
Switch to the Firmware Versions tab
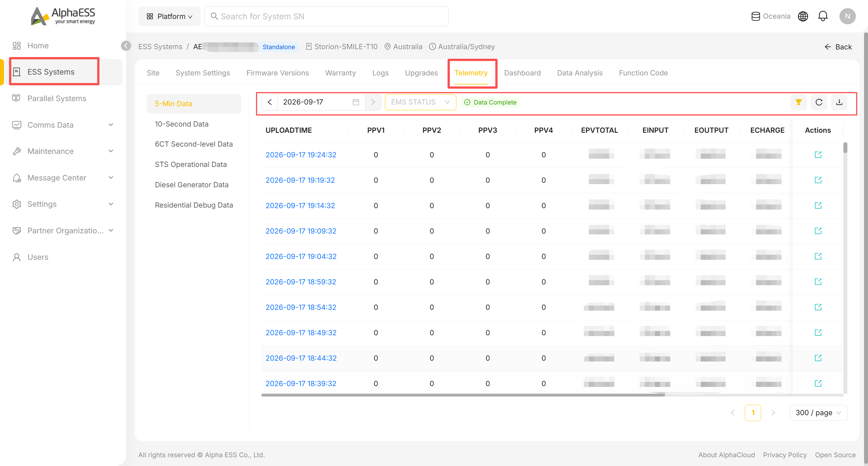(277, 73)
